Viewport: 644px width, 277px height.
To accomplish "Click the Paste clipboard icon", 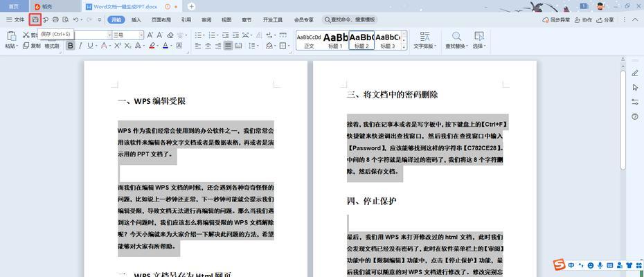I will coord(12,36).
